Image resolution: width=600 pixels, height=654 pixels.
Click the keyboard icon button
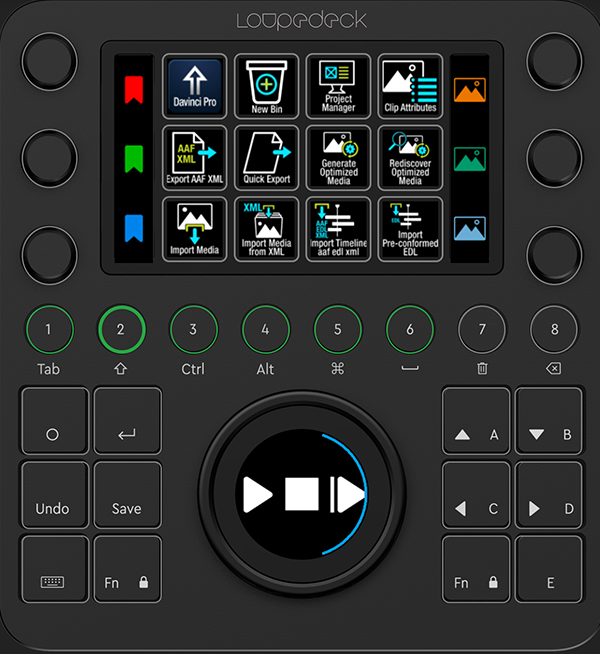(x=55, y=569)
